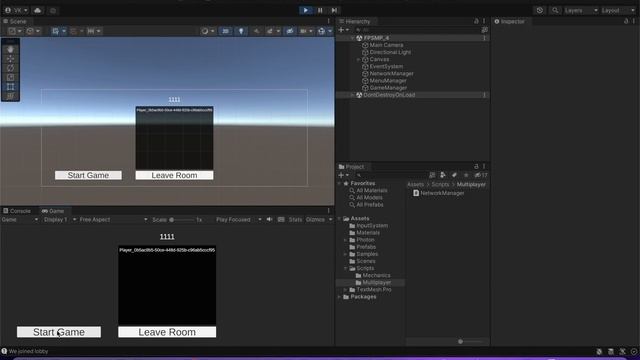This screenshot has width=640, height=360.
Task: Lock the Inspector panel
Action: pos(626,21)
